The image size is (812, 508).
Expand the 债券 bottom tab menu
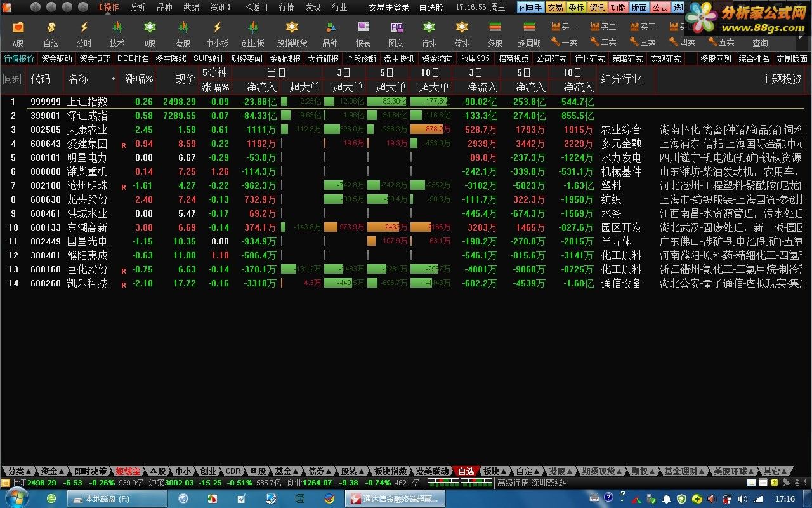320,471
